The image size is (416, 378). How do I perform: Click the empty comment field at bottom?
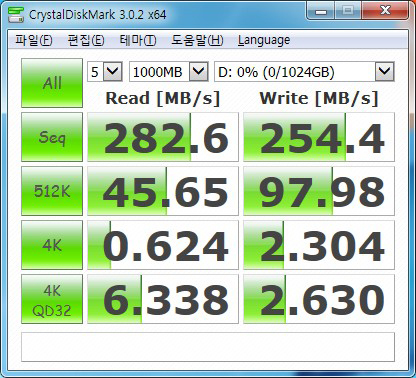click(208, 347)
